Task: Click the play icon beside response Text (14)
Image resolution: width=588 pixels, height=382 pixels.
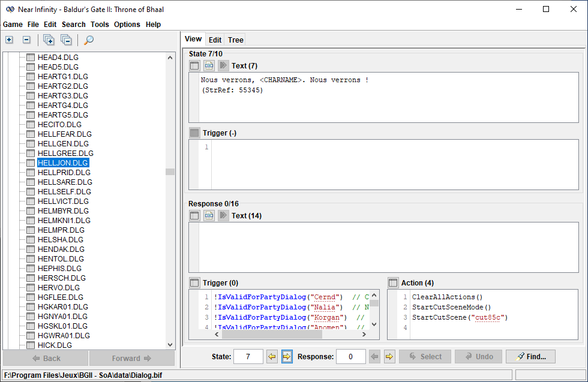Action: click(223, 215)
